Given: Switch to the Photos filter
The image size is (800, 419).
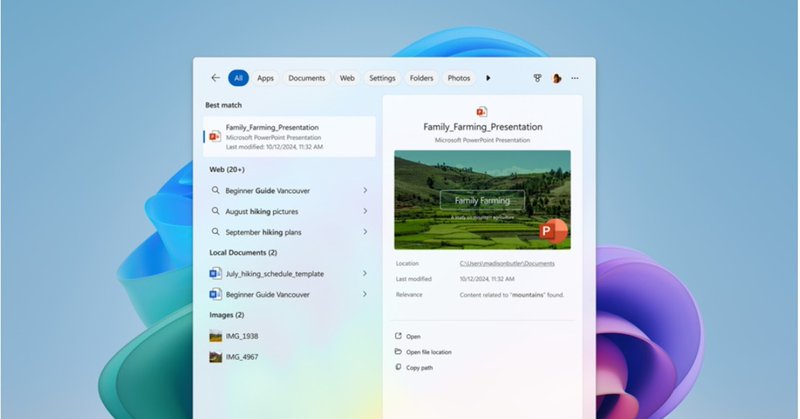Looking at the screenshot, I should pyautogui.click(x=459, y=78).
